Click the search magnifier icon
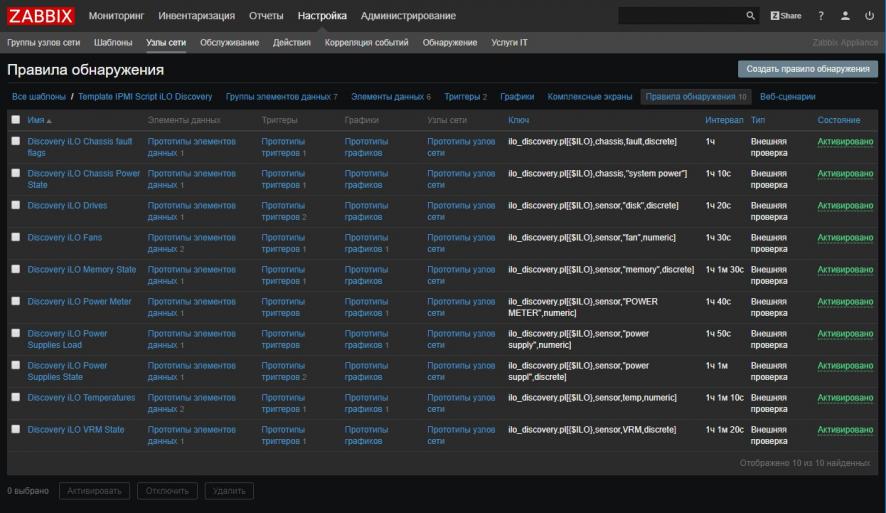This screenshot has width=886, height=513. [751, 16]
